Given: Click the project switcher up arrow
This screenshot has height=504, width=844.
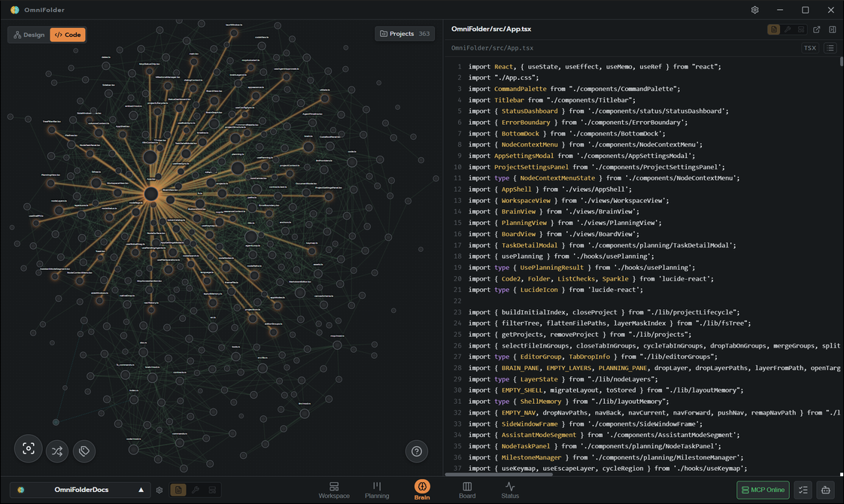Looking at the screenshot, I should click(141, 490).
